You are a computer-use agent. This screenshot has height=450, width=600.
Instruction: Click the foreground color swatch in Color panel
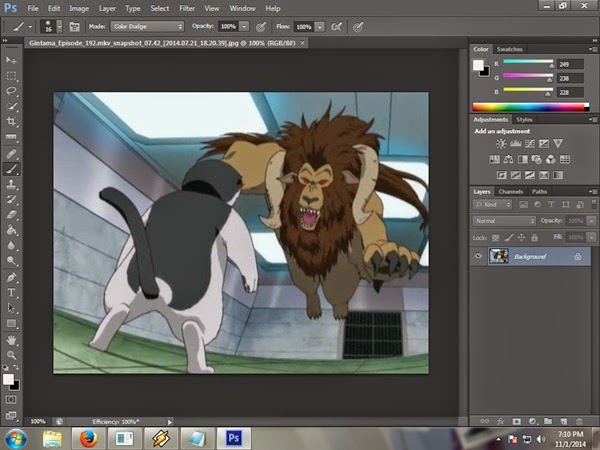[x=478, y=65]
